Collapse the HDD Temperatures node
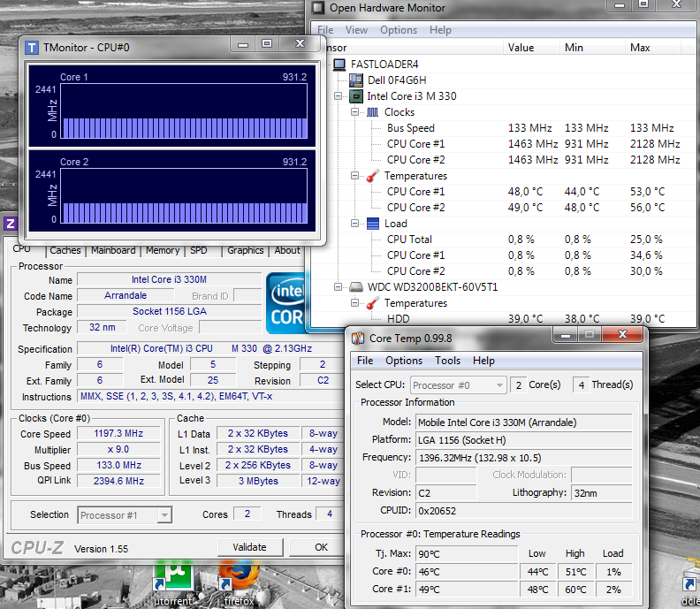The height and width of the screenshot is (609, 700). click(354, 303)
